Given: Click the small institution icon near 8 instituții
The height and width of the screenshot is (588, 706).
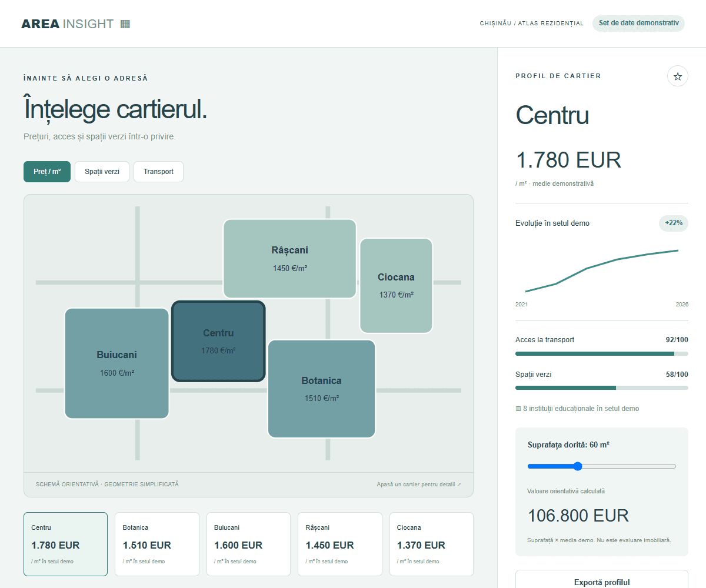Looking at the screenshot, I should click(x=518, y=409).
